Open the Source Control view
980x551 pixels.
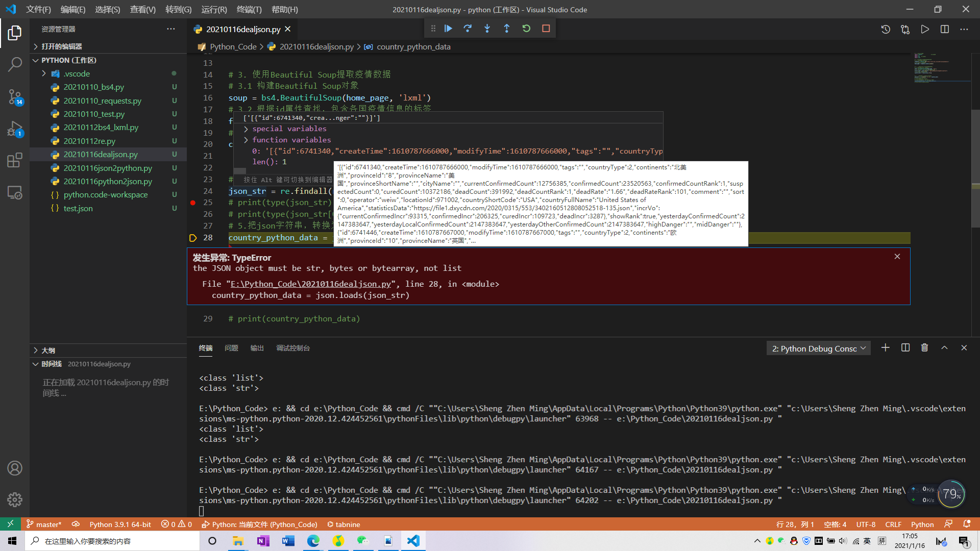click(15, 97)
